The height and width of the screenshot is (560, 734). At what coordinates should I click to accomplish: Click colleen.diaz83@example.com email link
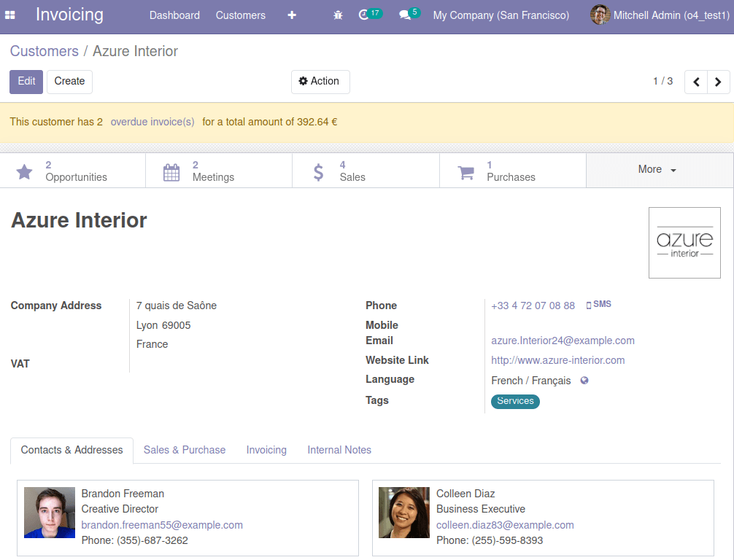point(505,525)
